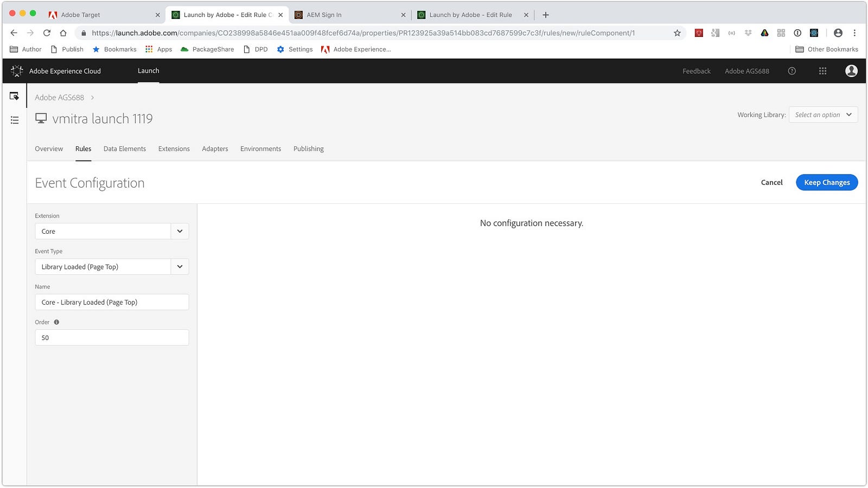Open the Adobe Experience bookmark
868x488 pixels.
(356, 49)
